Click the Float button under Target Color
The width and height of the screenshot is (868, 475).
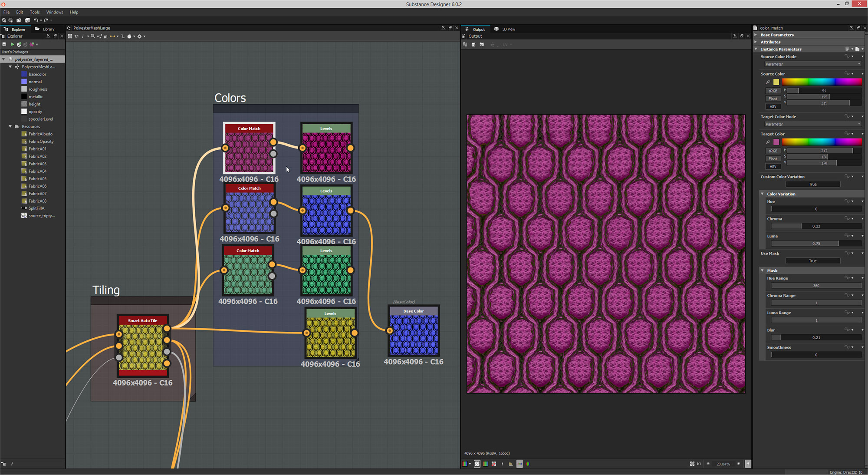(x=773, y=159)
